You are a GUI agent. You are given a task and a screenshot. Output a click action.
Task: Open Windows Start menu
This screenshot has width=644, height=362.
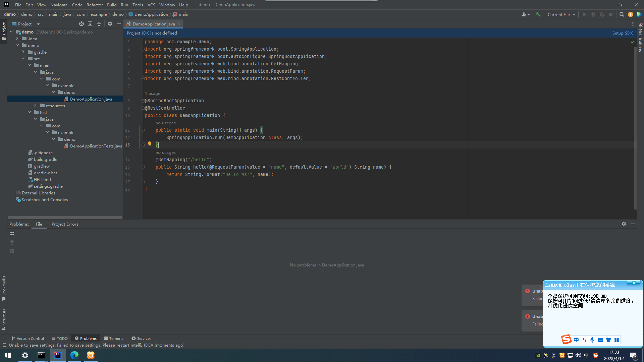point(8,355)
